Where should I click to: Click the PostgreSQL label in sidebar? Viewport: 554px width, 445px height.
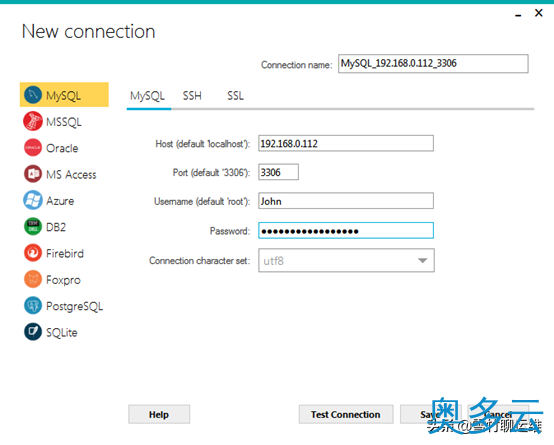coord(75,306)
